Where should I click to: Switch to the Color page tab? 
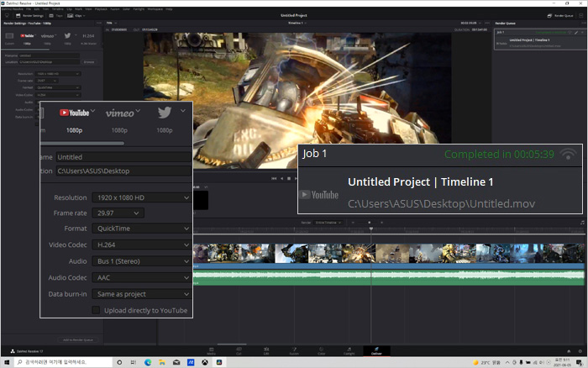[322, 351]
